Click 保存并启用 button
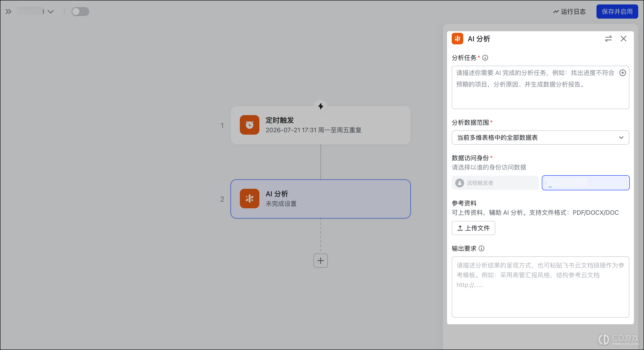 617,12
